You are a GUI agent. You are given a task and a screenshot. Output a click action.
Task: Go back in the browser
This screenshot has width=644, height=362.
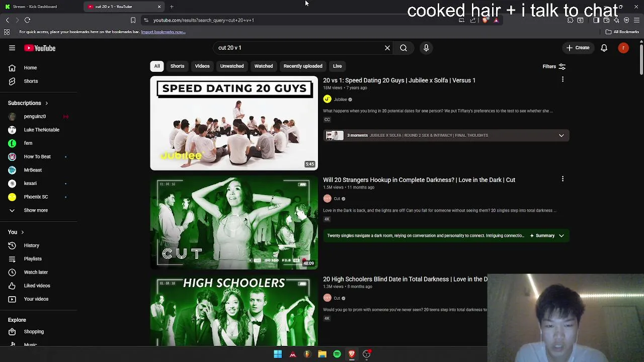(7, 20)
